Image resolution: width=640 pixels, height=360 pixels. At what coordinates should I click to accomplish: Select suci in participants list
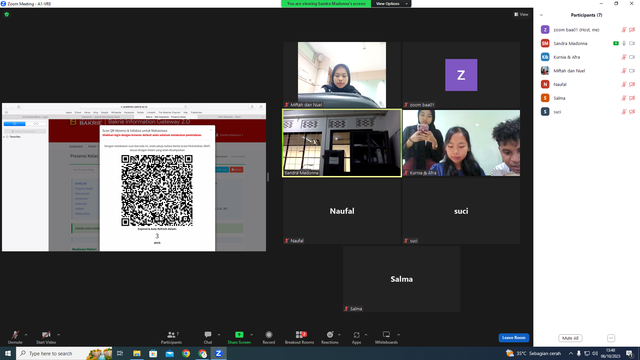(x=587, y=112)
